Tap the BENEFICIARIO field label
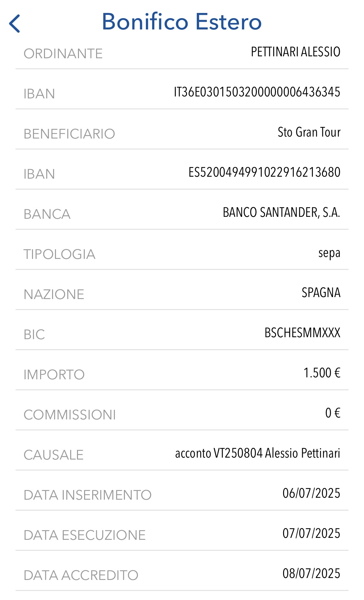 pyautogui.click(x=69, y=134)
